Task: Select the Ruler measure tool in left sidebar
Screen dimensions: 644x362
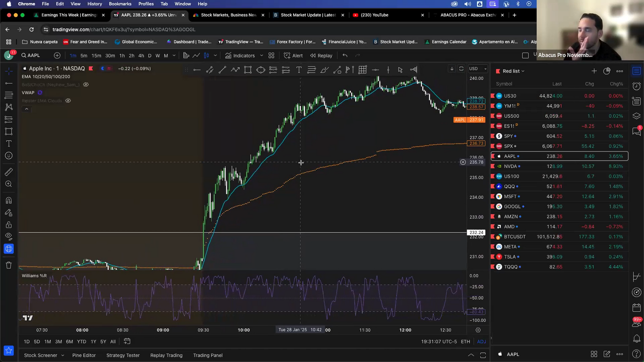Action: 8,171
